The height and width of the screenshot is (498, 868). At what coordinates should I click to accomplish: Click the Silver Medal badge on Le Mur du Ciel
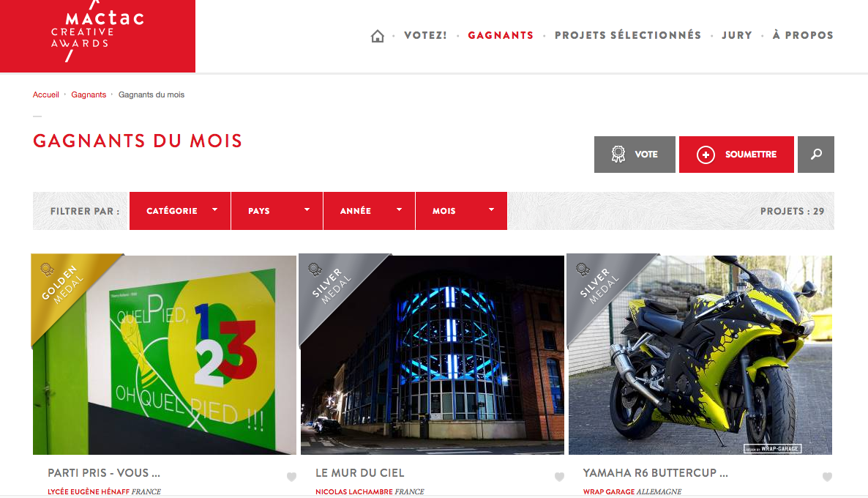331,285
